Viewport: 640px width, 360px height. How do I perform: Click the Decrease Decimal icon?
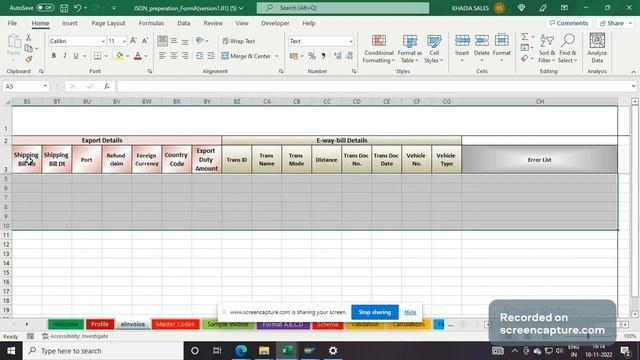[x=349, y=56]
